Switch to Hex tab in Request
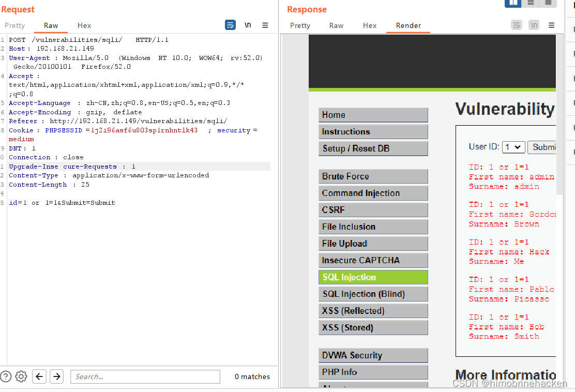 84,25
